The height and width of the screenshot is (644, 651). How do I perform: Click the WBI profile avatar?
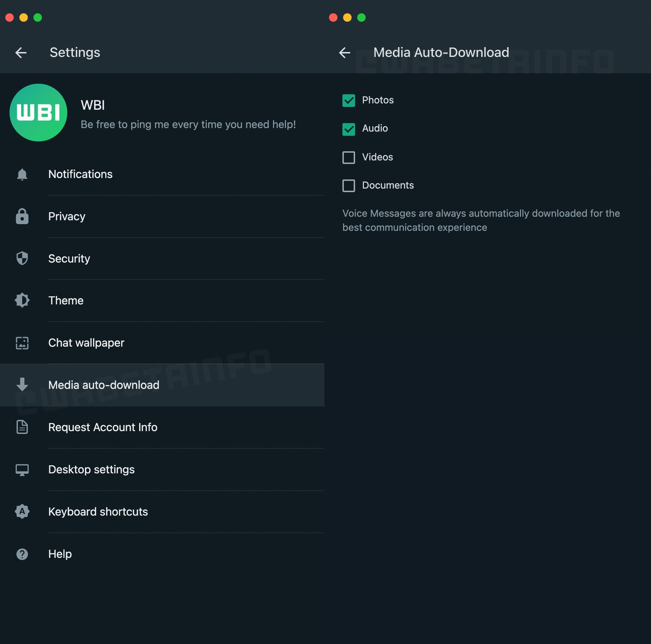(x=38, y=113)
